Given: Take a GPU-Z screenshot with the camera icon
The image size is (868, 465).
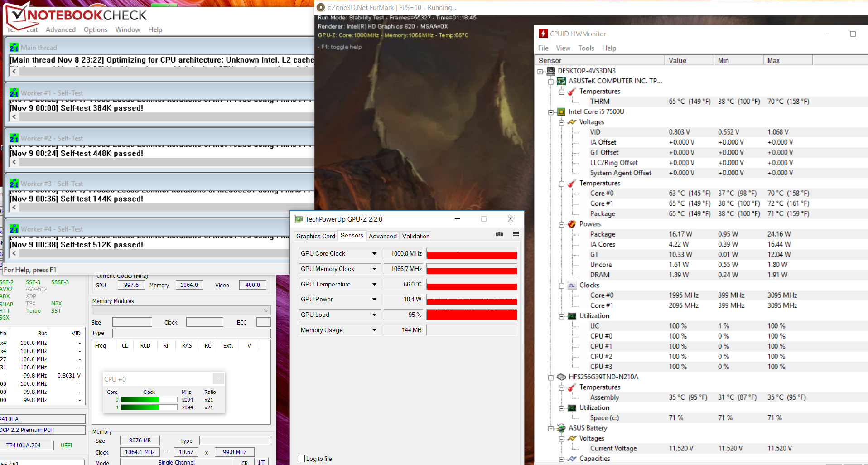Looking at the screenshot, I should tap(499, 234).
